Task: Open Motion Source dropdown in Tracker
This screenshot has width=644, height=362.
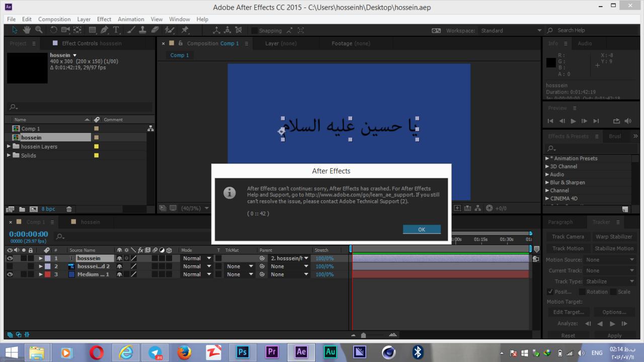Action: pos(610,260)
